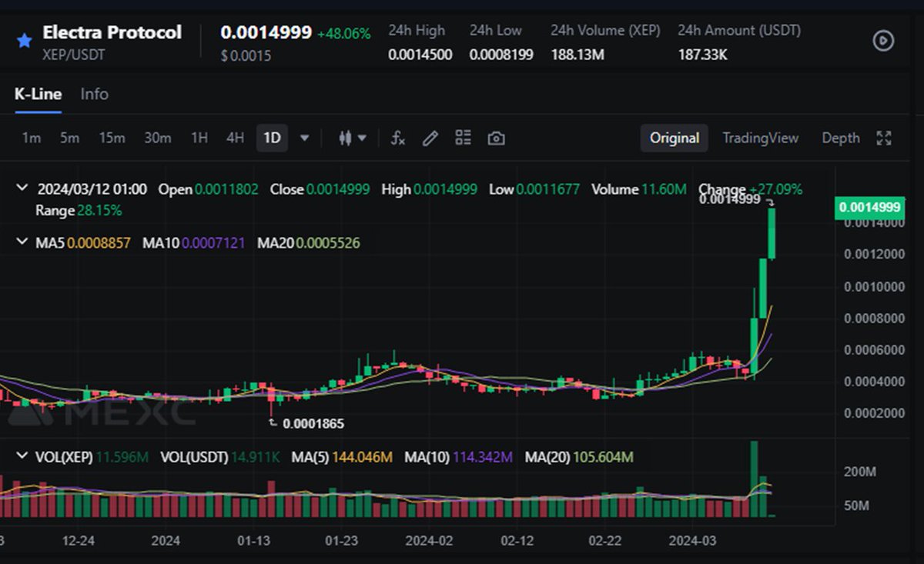
Task: Click the XEP/USDT pair label
Action: 73,55
